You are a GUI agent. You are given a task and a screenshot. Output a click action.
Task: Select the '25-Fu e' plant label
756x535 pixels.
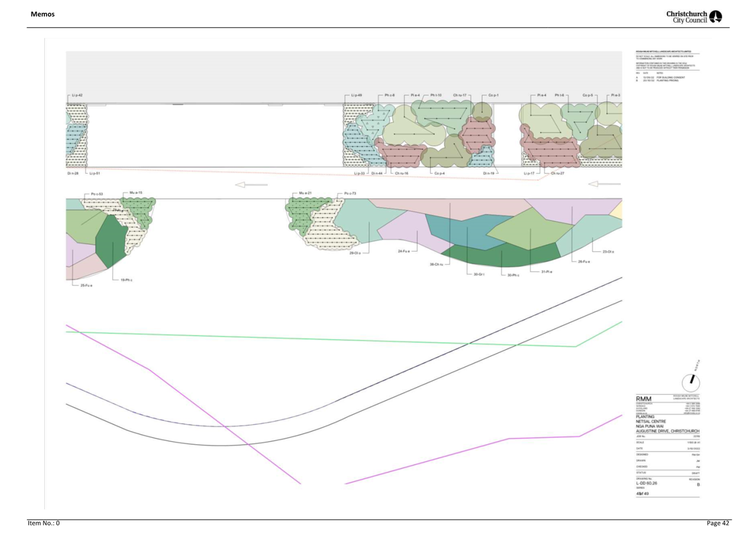[86, 286]
